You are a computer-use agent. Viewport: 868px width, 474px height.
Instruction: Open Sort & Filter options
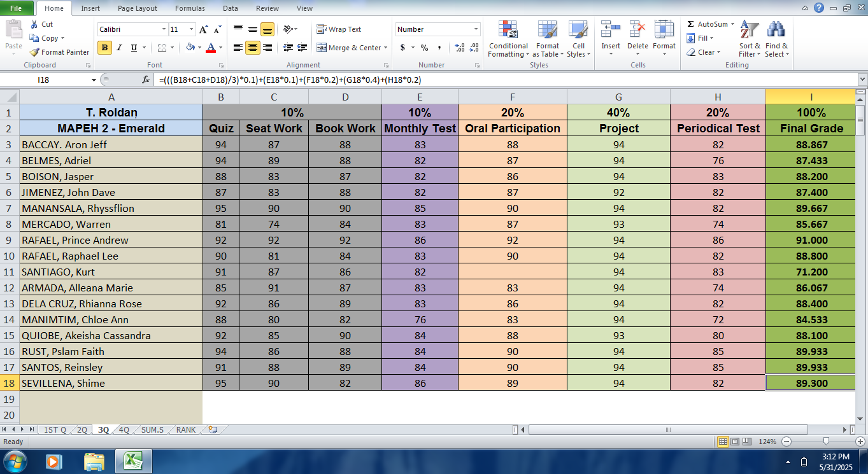750,39
